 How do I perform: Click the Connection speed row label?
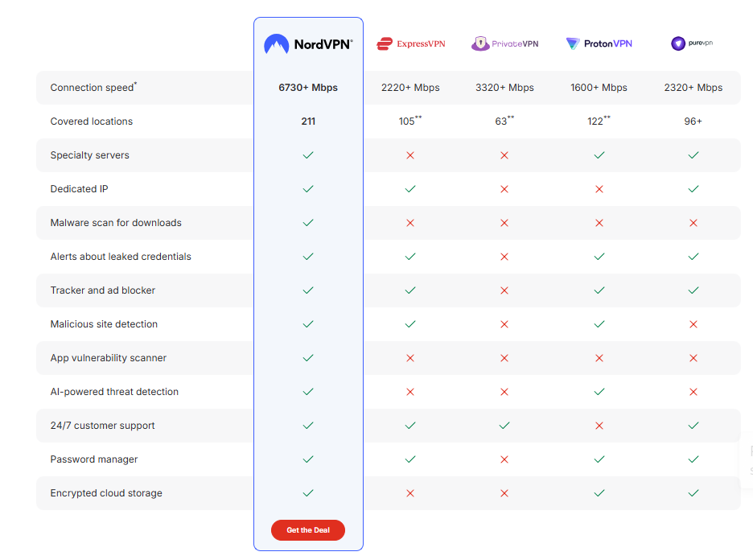pos(93,87)
